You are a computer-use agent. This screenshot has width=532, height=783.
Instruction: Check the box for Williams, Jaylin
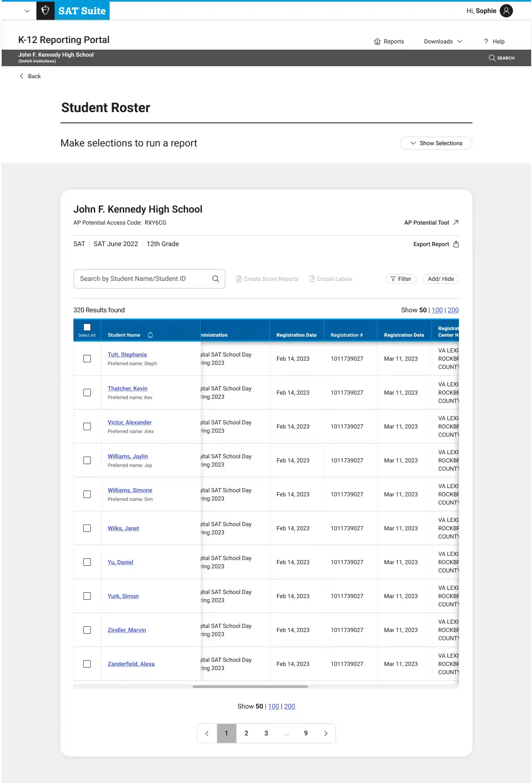(x=87, y=460)
